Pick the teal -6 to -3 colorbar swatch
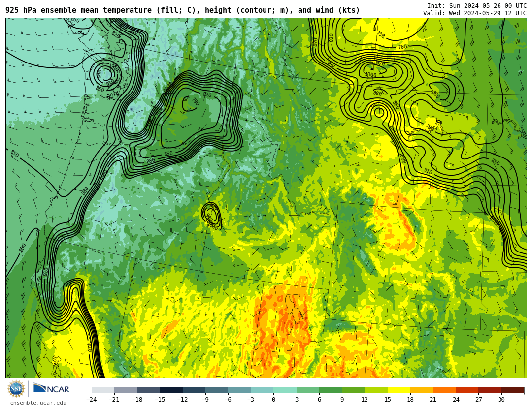This screenshot has width=532, height=409. pyautogui.click(x=239, y=390)
